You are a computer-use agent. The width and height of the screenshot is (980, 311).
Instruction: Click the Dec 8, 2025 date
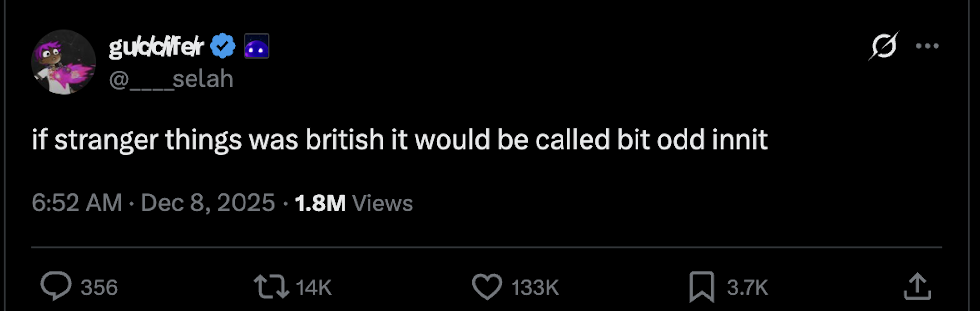click(208, 203)
